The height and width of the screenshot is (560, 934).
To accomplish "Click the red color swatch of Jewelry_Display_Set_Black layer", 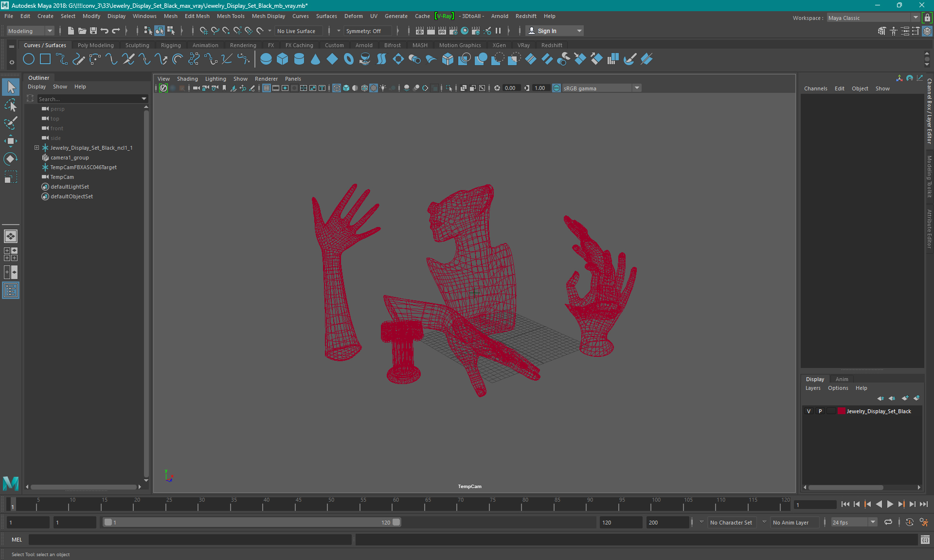I will point(841,411).
